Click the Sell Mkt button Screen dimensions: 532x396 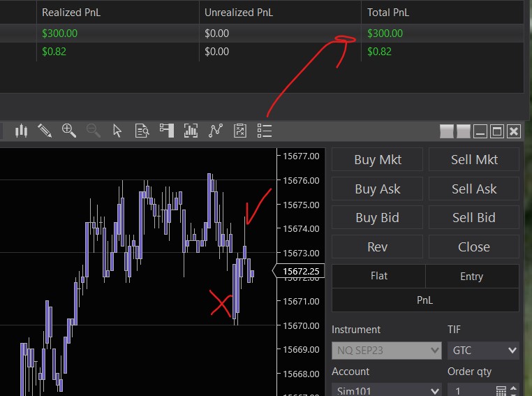click(x=474, y=159)
